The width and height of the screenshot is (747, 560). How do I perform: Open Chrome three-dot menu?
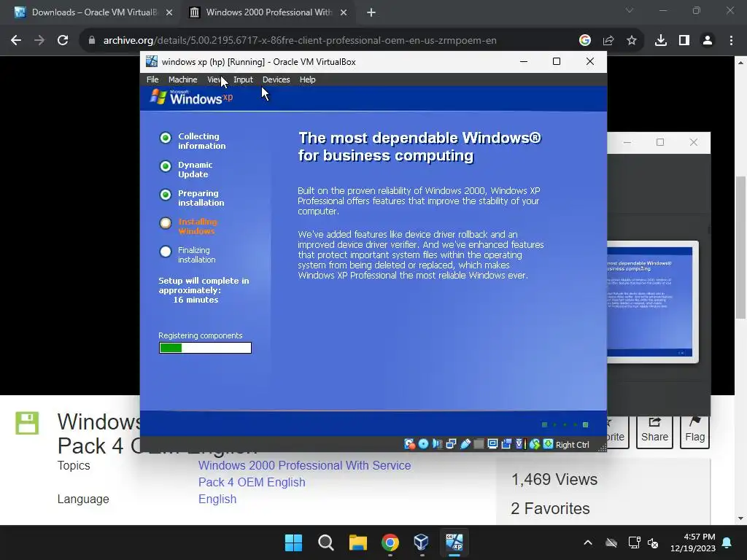click(x=731, y=41)
